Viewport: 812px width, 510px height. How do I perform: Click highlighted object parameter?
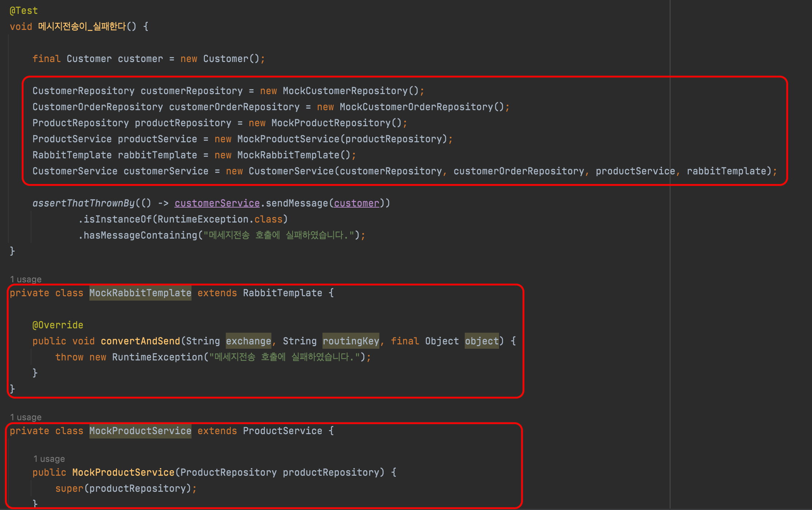(482, 341)
